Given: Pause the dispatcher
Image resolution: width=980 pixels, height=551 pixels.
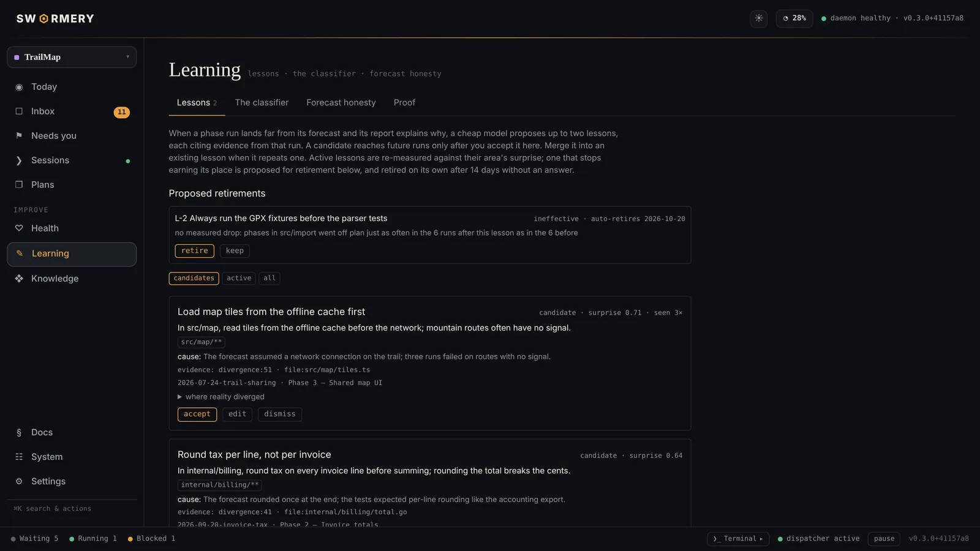Looking at the screenshot, I should (884, 539).
